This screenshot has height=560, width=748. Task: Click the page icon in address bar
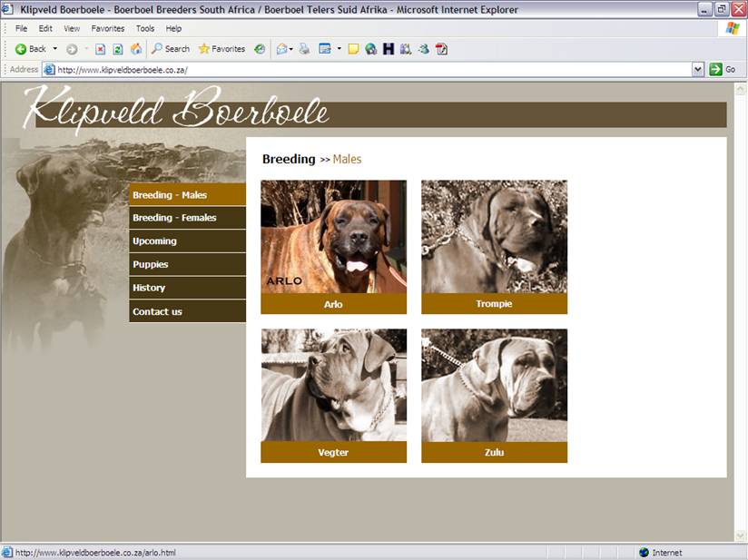[49, 70]
